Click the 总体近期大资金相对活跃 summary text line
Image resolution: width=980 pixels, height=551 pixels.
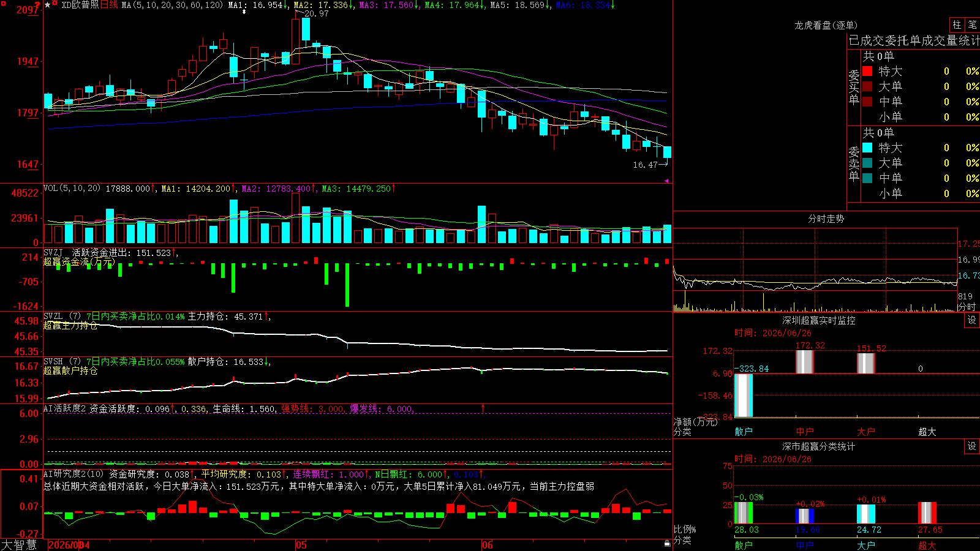pos(318,486)
